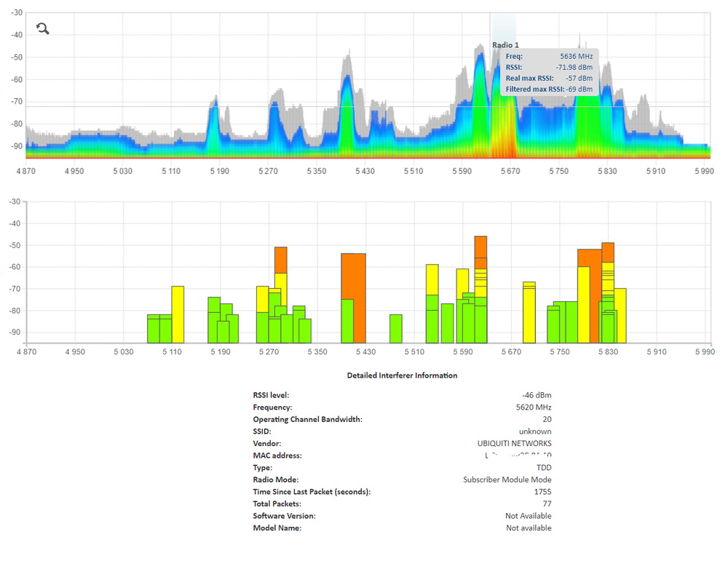Click the Radio 1 tooltip label
Image resolution: width=728 pixels, height=569 pixels.
(x=505, y=44)
